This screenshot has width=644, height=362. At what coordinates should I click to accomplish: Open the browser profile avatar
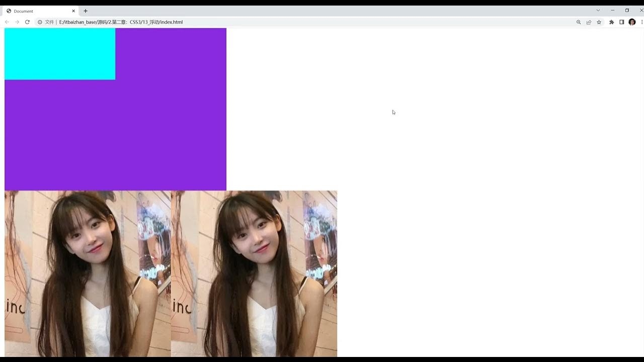(x=632, y=22)
